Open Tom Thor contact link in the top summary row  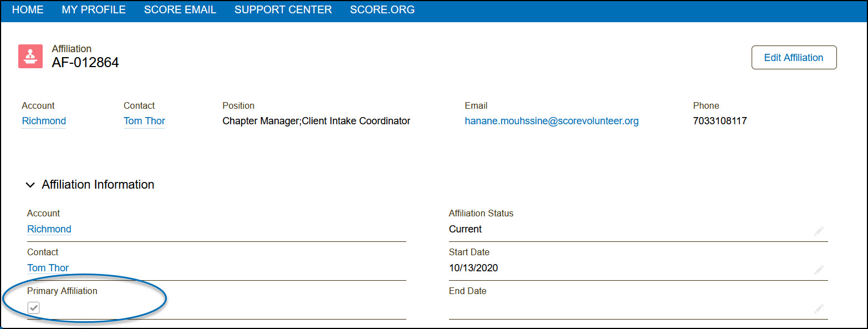click(144, 121)
